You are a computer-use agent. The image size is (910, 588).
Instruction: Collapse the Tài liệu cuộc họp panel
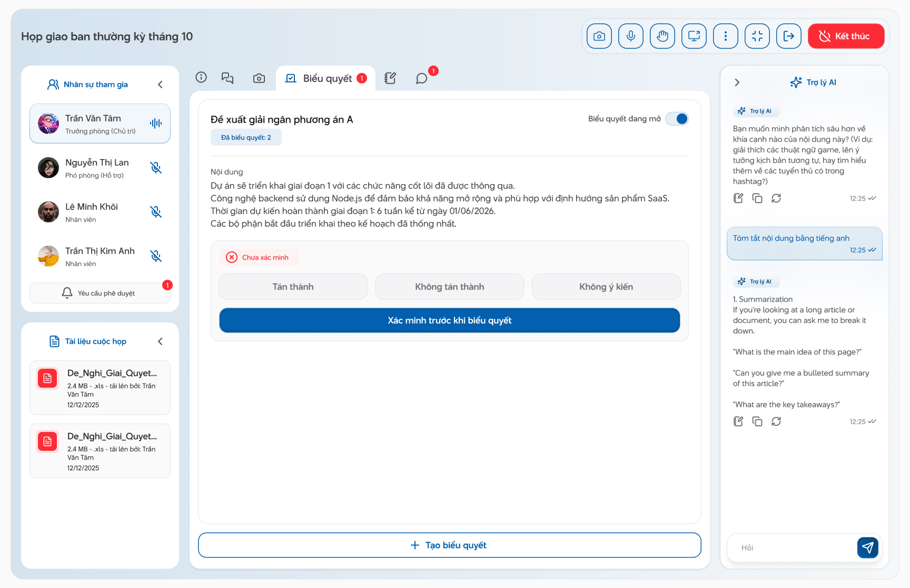160,342
